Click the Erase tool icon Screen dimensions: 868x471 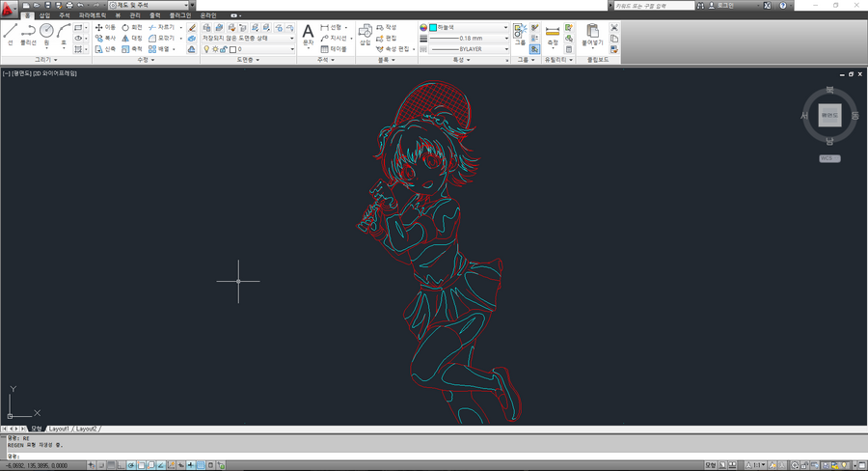tap(192, 27)
